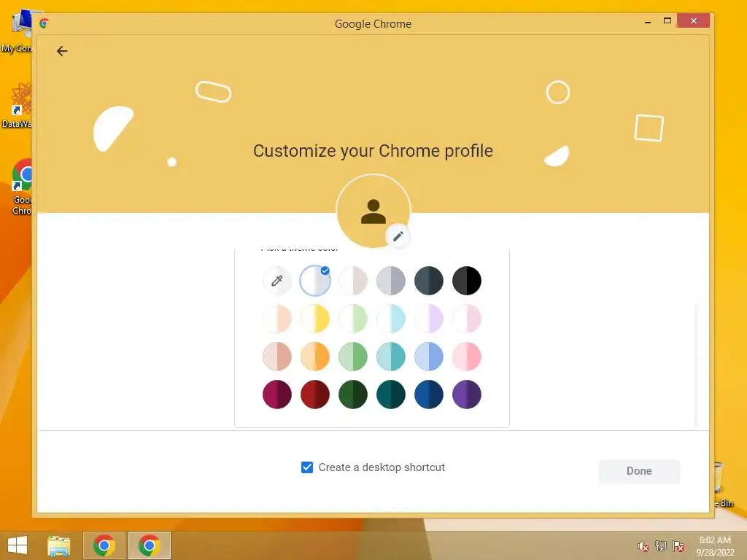Click the taskbar clock showing 8:02 AM
Screen dimensions: 747x560
click(x=715, y=546)
